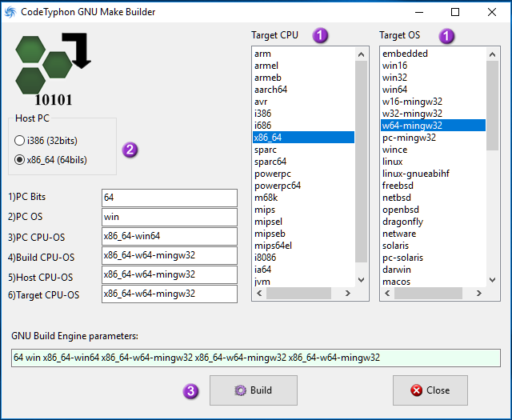Select 'i686' in Target CPU list

pos(304,126)
